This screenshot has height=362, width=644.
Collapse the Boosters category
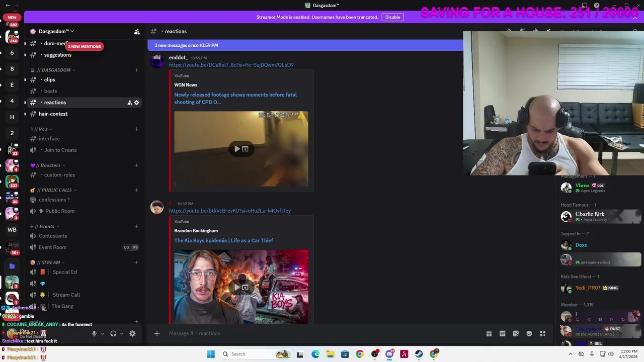click(x=48, y=165)
